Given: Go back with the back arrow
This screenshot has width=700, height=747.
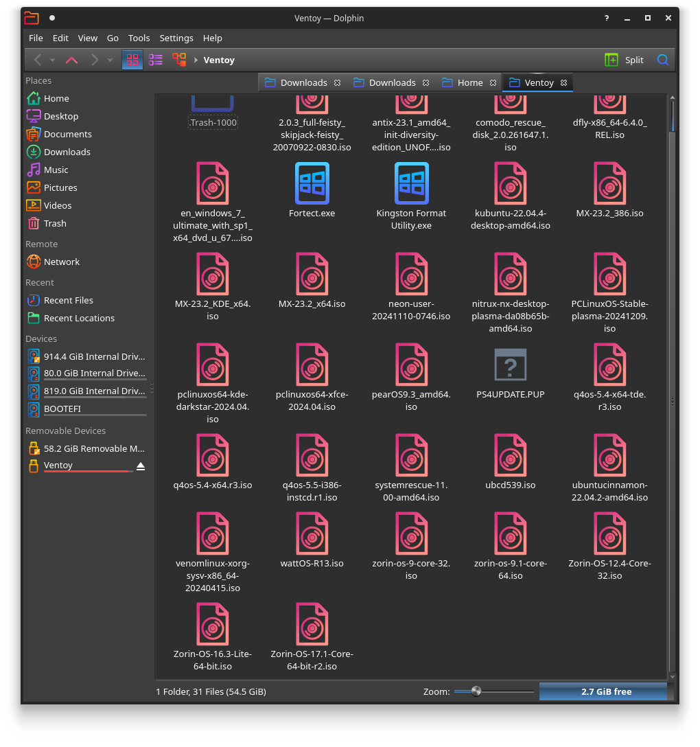Looking at the screenshot, I should tap(38, 60).
